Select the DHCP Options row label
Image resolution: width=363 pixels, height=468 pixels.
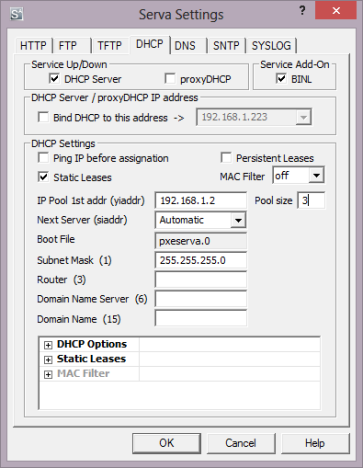92,344
